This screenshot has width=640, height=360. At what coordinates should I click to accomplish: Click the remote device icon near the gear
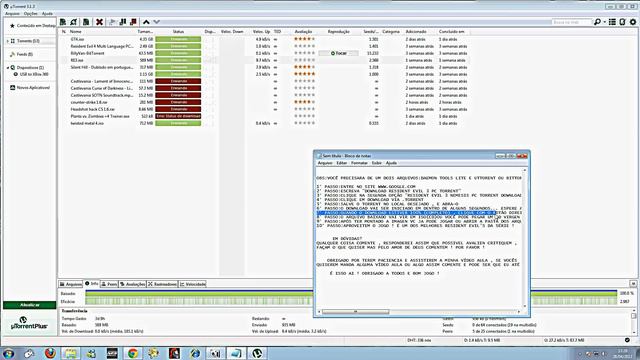pos(622,22)
